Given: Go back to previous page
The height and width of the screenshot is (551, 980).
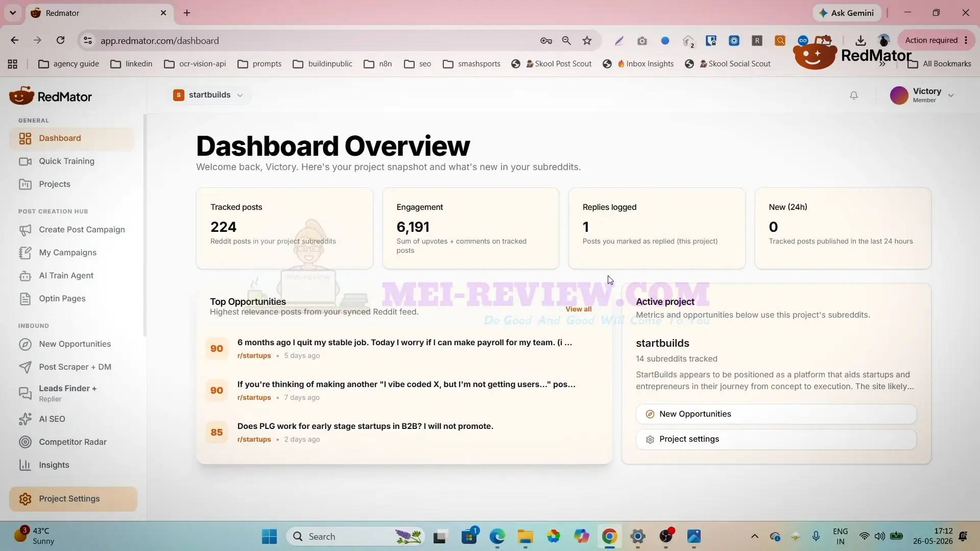Looking at the screenshot, I should click(14, 40).
